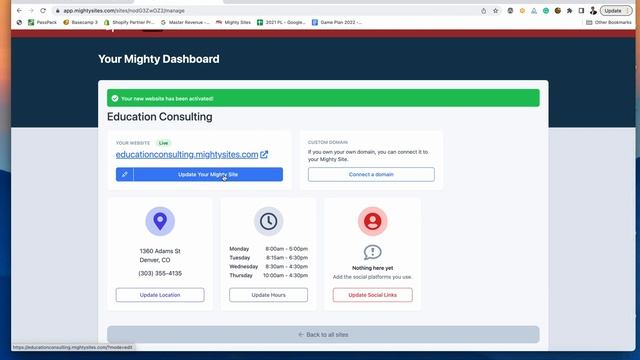Click the green checkmark in the activation banner
Screen dimensions: 640x360
click(x=115, y=98)
